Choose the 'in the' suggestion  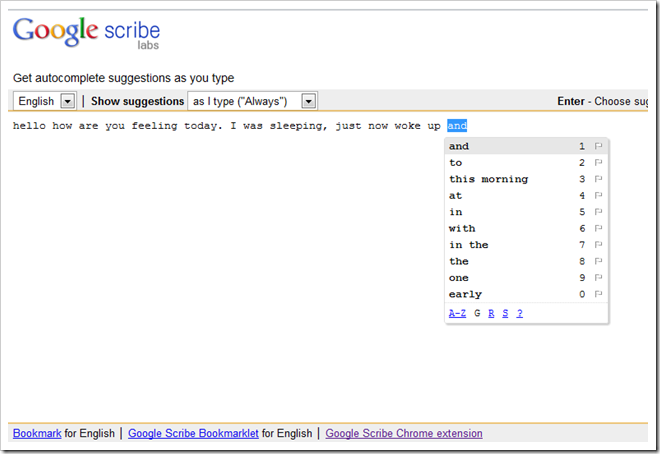[x=526, y=244]
